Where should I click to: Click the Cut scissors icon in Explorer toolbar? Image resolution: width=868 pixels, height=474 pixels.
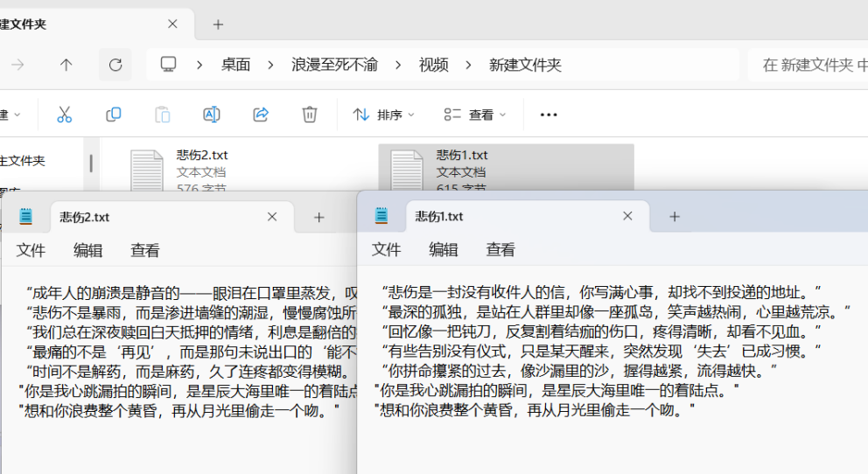(64, 115)
